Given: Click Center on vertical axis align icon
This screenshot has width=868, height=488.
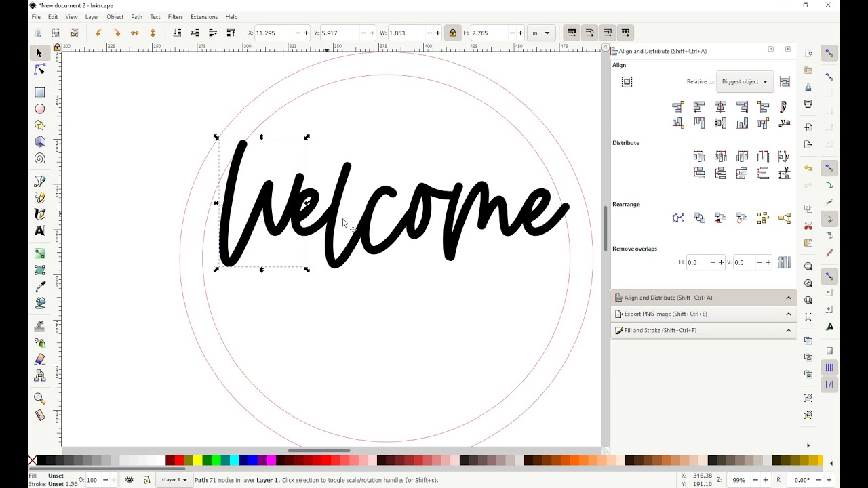Looking at the screenshot, I should point(721,106).
